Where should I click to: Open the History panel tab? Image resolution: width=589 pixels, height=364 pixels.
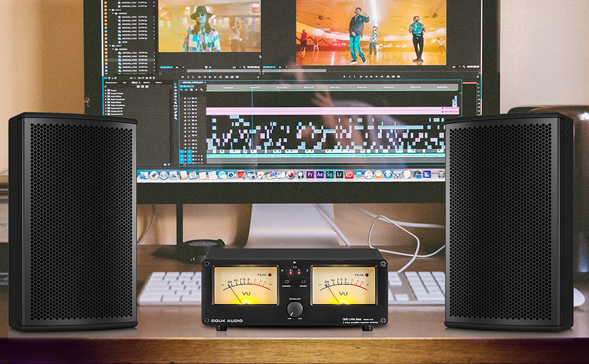click(x=158, y=83)
